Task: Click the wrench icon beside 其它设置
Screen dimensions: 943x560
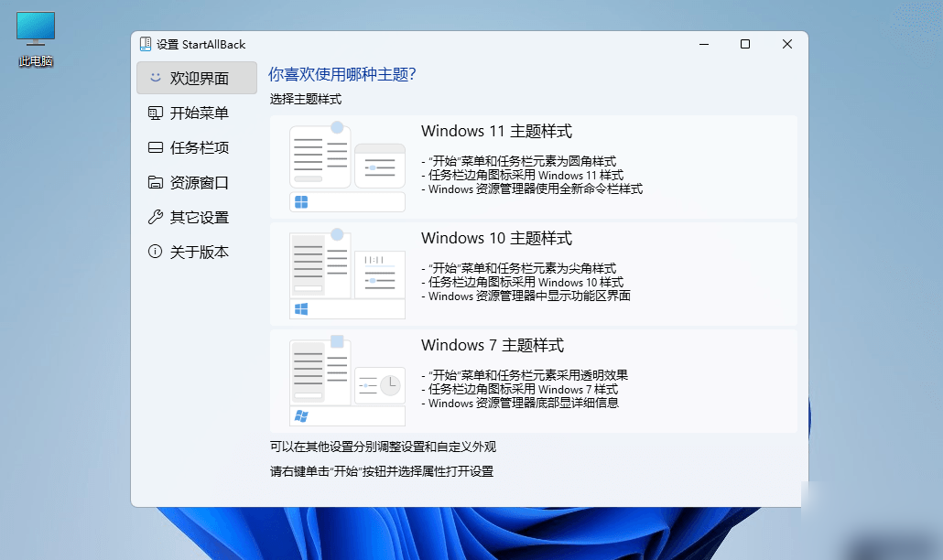Action: (x=155, y=217)
